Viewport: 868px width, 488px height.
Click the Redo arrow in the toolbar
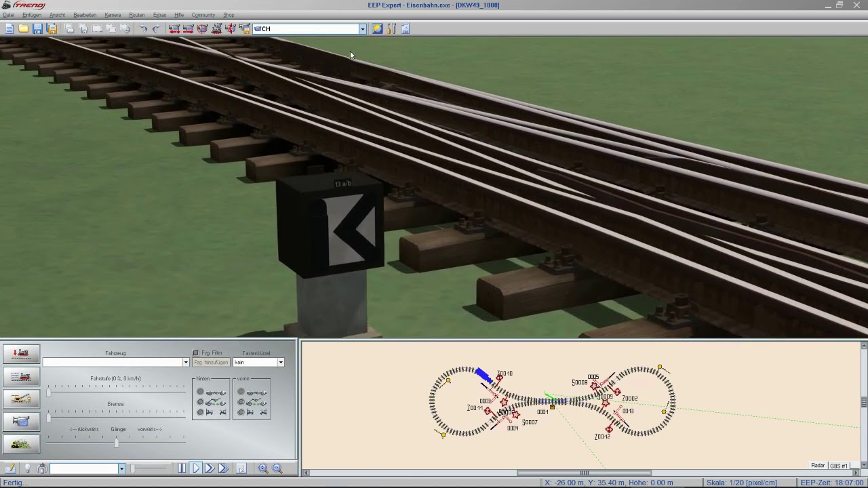point(157,28)
